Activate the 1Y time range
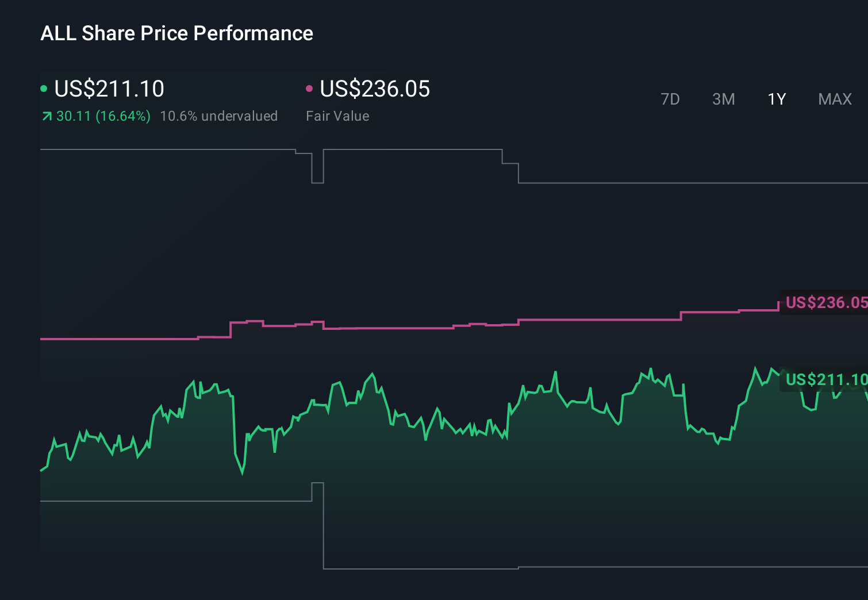Viewport: 868px width, 600px height. tap(776, 99)
